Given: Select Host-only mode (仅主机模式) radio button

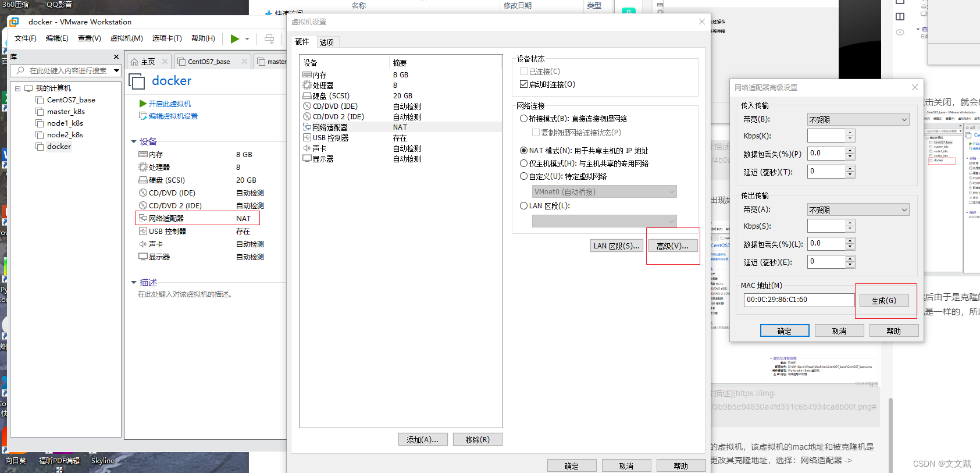Looking at the screenshot, I should pyautogui.click(x=523, y=163).
